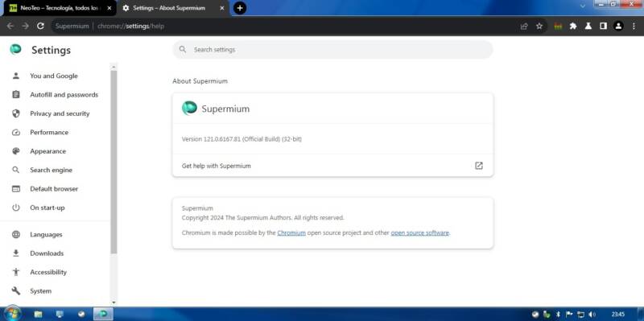Viewport: 644px width, 321px height.
Task: Click the gauge icon beside Performance
Action: coord(16,133)
